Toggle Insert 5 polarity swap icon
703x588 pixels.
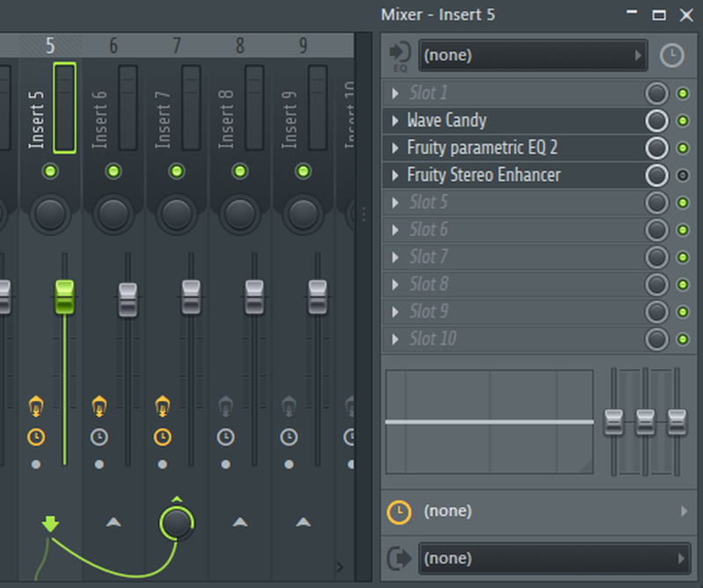pyautogui.click(x=36, y=406)
